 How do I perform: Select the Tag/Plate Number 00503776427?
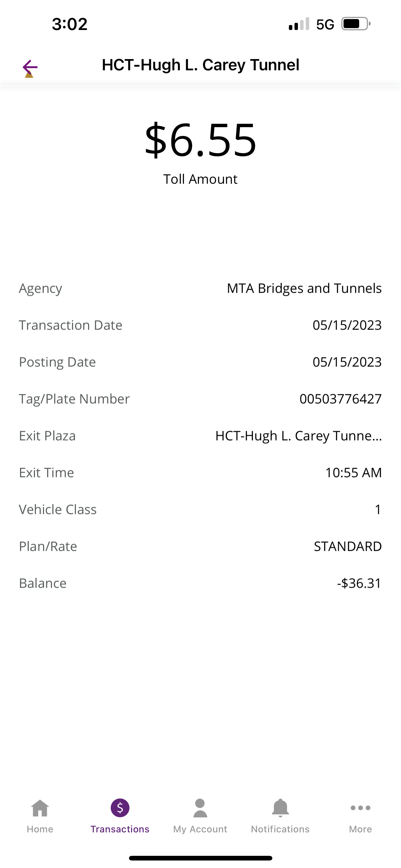(x=341, y=399)
